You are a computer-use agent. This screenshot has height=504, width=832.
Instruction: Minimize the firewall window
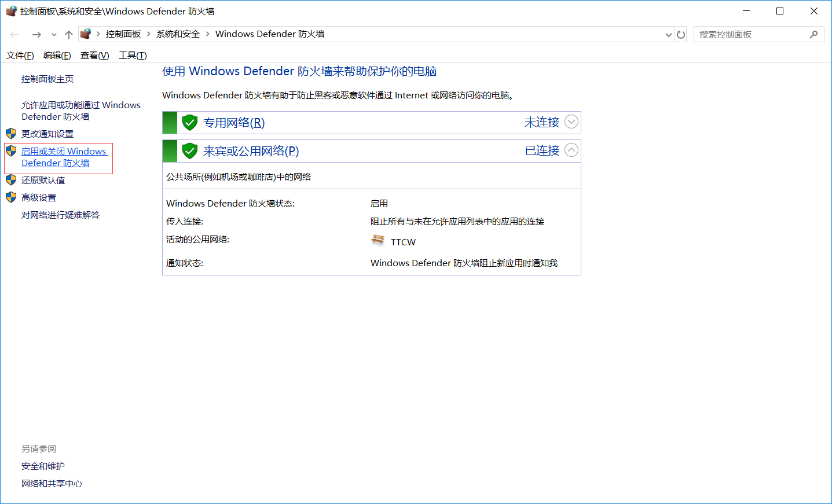pyautogui.click(x=746, y=11)
